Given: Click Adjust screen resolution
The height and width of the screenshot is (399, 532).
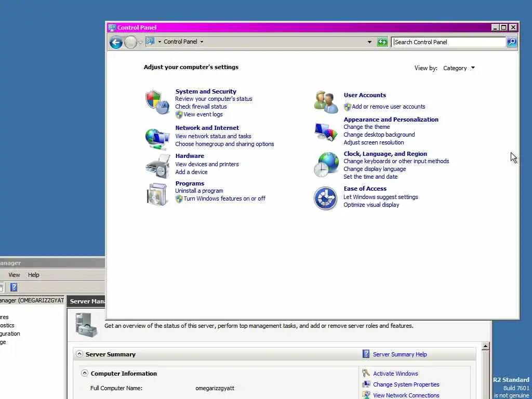Looking at the screenshot, I should click(374, 142).
